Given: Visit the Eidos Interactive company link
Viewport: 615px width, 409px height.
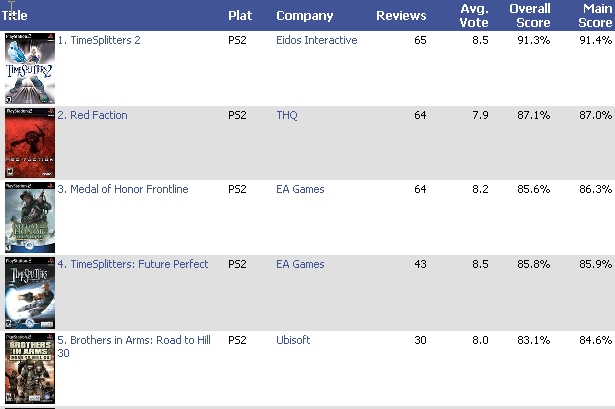Looking at the screenshot, I should [316, 41].
